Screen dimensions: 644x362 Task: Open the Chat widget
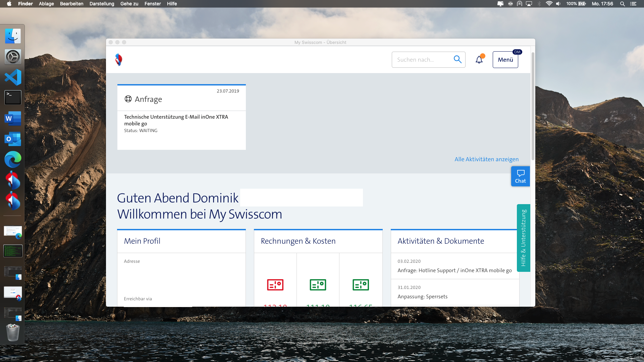click(520, 176)
